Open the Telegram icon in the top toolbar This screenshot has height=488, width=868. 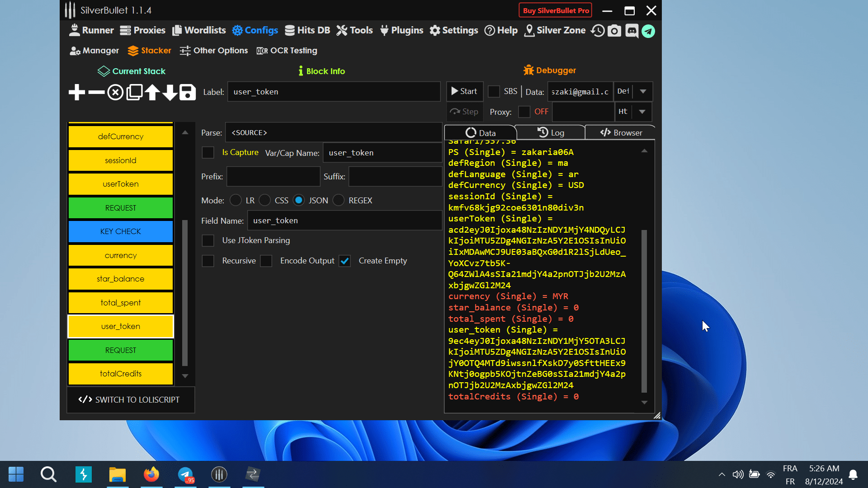[x=648, y=31]
